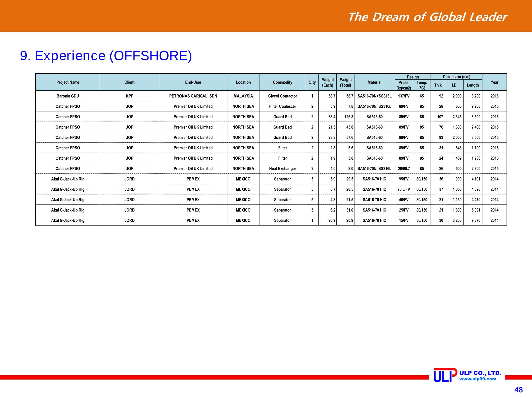Select the year '2016' cell
The height and width of the screenshot is (399, 532).
click(x=495, y=96)
